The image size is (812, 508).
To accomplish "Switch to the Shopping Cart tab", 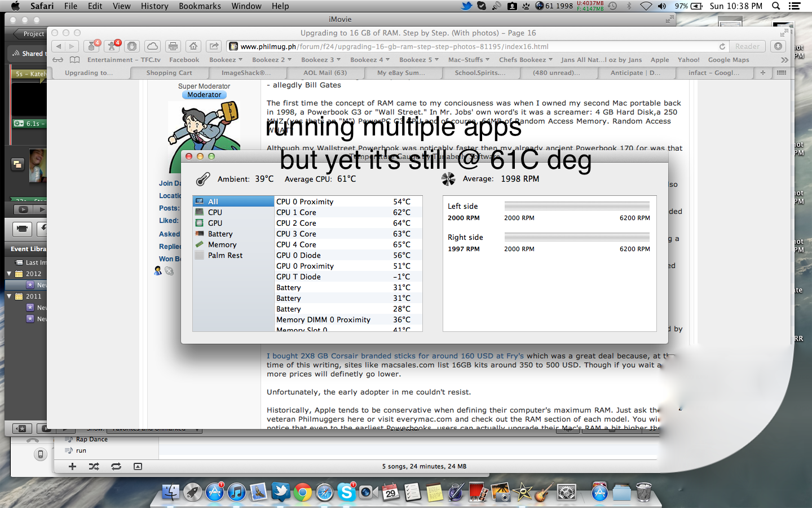I will 169,73.
